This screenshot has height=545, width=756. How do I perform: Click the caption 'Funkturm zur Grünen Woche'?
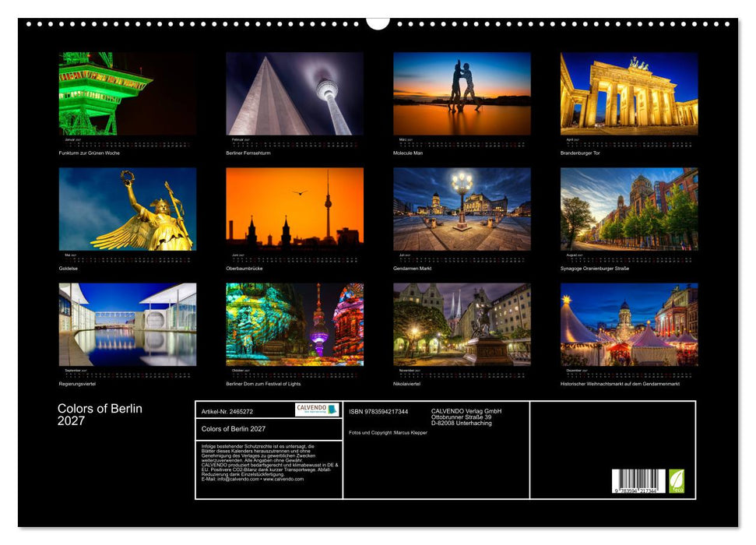coord(90,153)
